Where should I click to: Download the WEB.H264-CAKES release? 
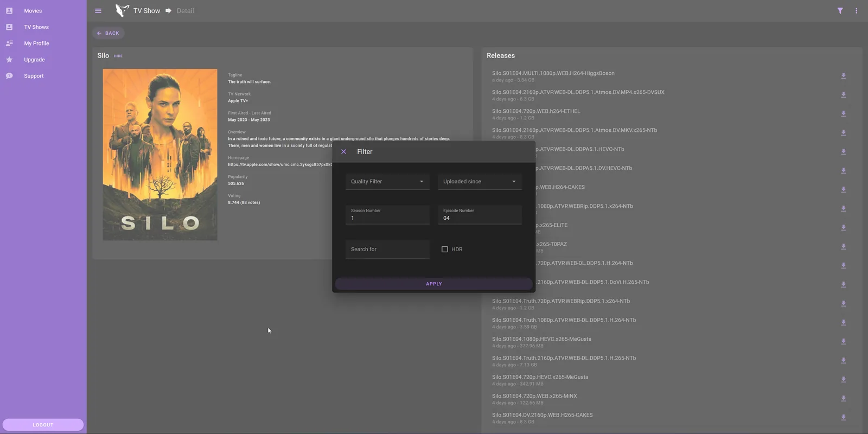[x=843, y=190]
